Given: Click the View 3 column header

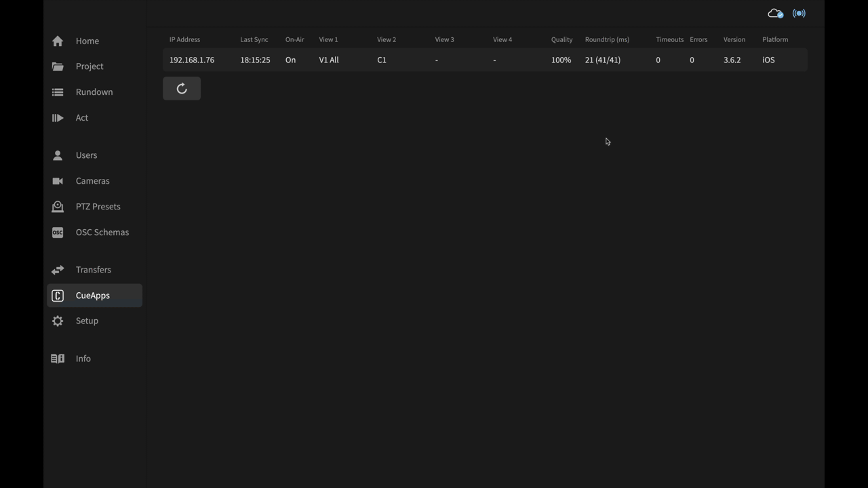Looking at the screenshot, I should coord(445,39).
